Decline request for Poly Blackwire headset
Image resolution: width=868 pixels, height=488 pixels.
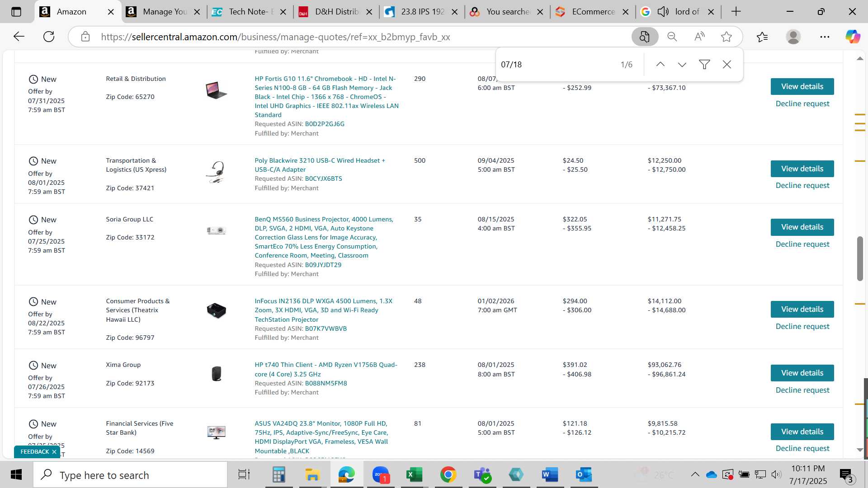tap(802, 186)
